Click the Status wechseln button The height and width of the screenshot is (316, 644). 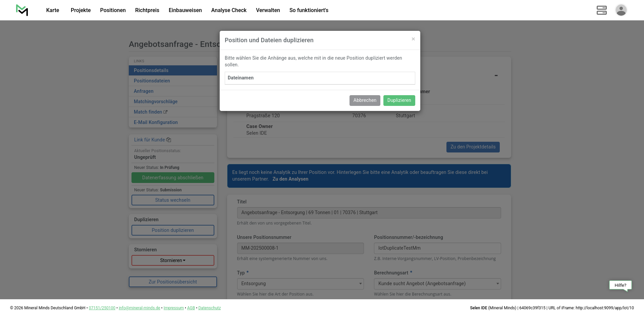[x=173, y=200]
